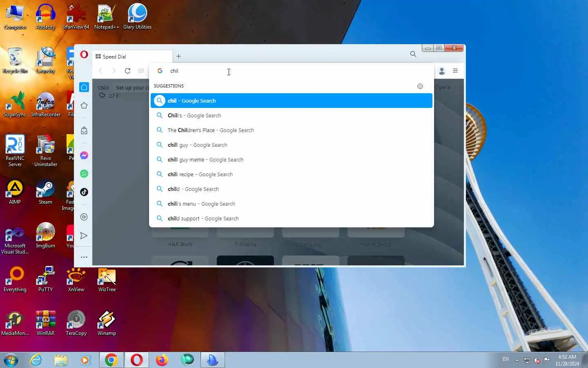
Task: Open Revo Uninstaller desktop shortcut
Action: 45,150
